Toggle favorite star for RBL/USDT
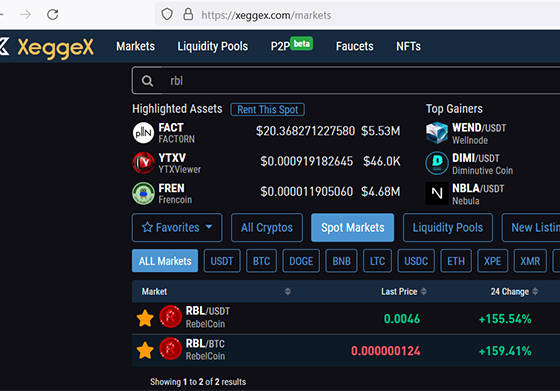The image size is (560, 391). 145,318
